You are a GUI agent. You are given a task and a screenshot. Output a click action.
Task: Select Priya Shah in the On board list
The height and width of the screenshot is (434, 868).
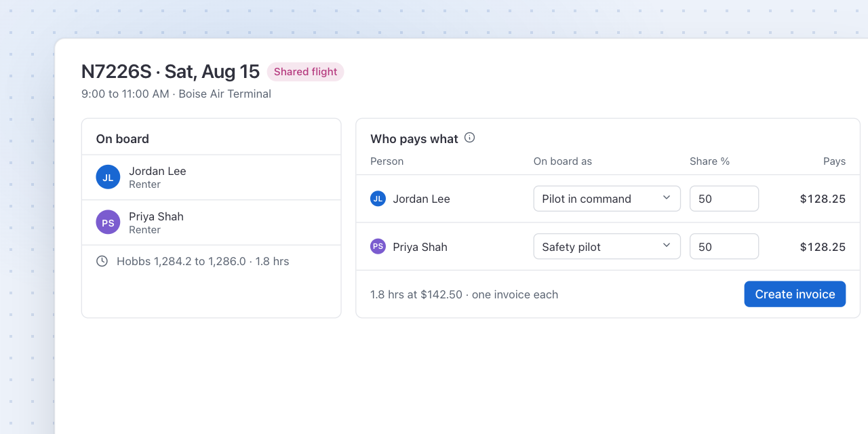(x=212, y=222)
